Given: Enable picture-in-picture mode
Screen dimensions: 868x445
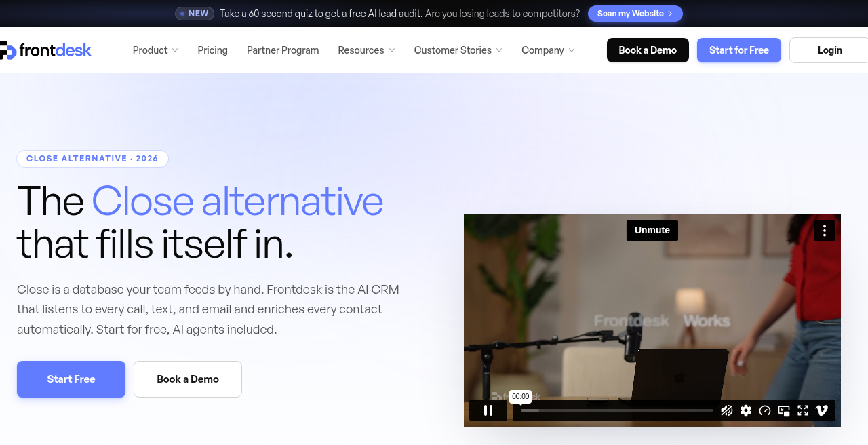Looking at the screenshot, I should point(784,410).
